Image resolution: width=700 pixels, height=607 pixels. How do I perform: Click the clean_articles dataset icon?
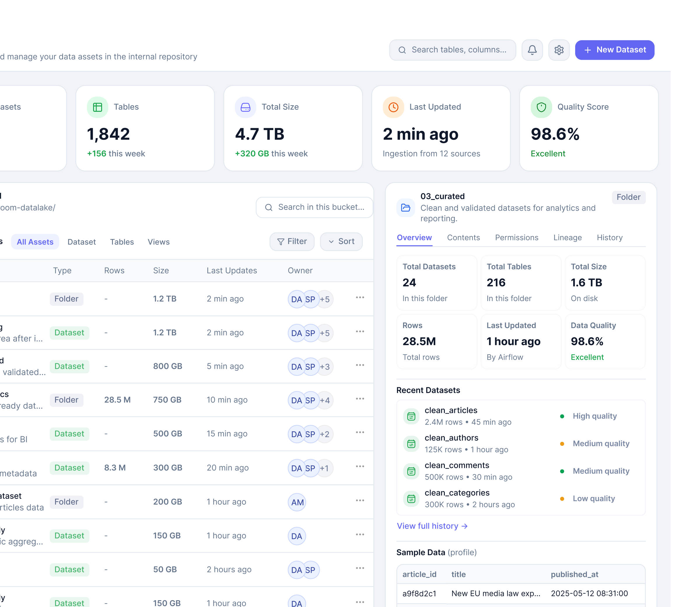pos(411,416)
